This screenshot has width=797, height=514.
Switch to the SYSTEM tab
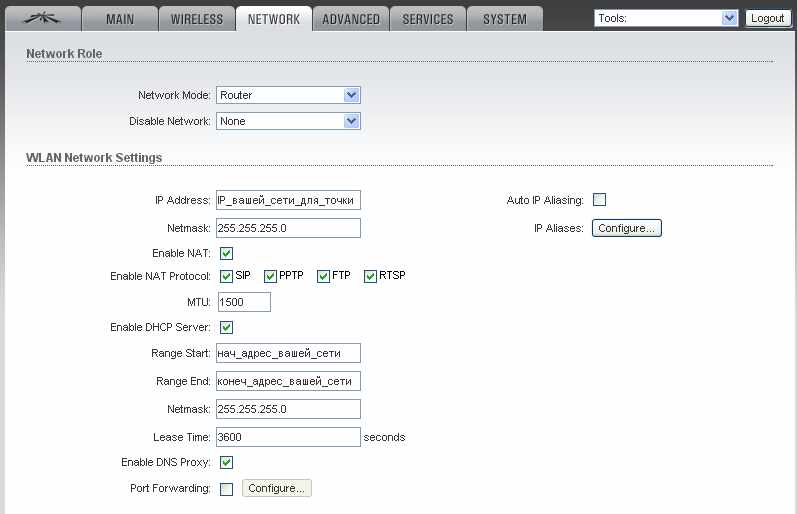pyautogui.click(x=505, y=19)
